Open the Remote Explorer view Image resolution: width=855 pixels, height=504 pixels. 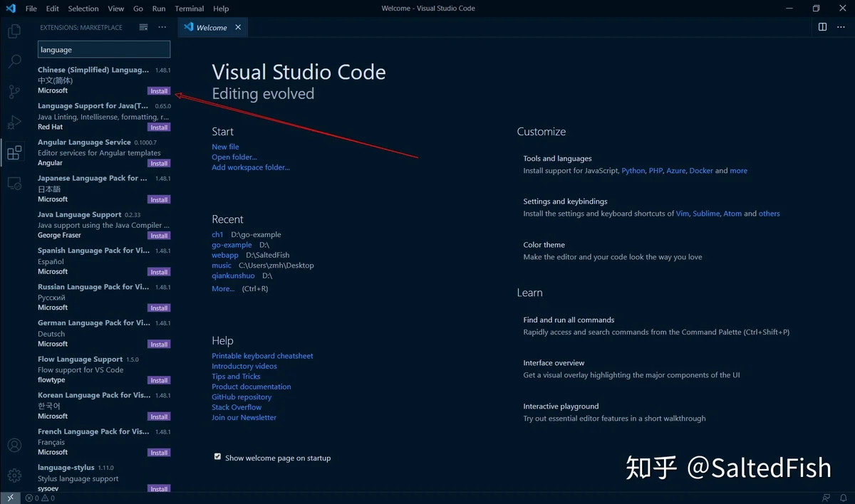point(14,183)
